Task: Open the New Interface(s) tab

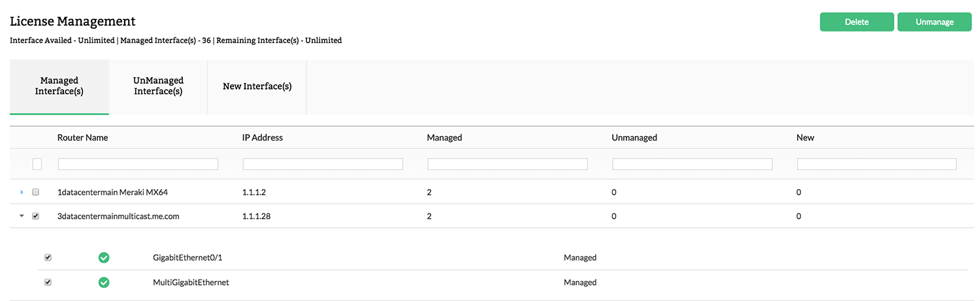Action: click(x=257, y=86)
